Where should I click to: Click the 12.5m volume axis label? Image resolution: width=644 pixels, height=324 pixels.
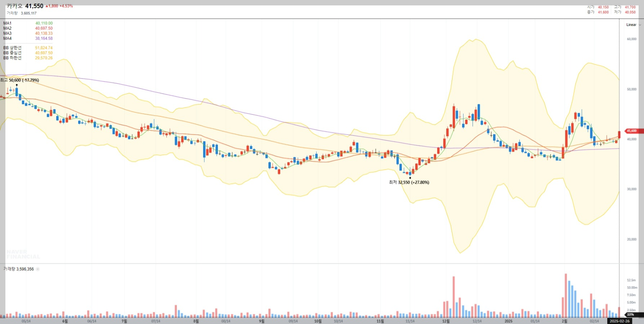(631, 280)
